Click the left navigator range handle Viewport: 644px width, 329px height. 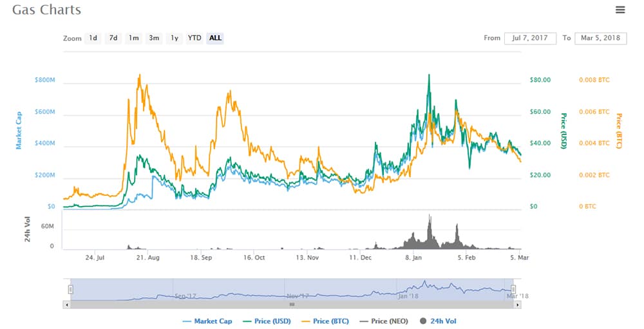(x=71, y=289)
